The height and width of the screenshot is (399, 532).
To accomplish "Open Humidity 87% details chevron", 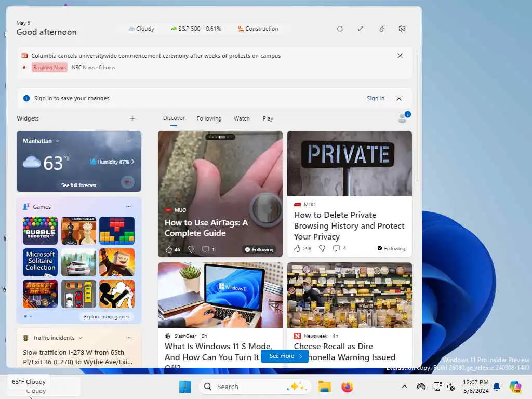I will [x=132, y=162].
